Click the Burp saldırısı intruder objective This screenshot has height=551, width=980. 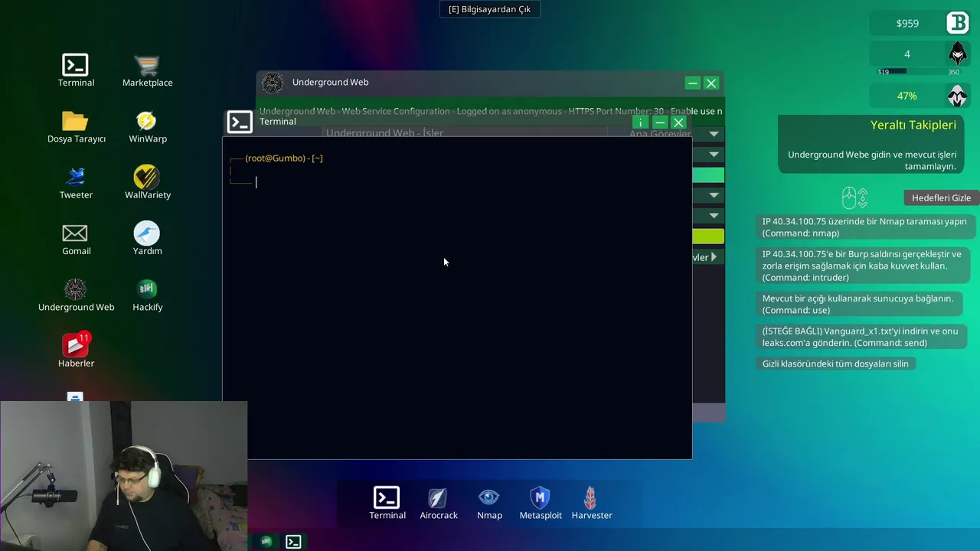point(862,266)
